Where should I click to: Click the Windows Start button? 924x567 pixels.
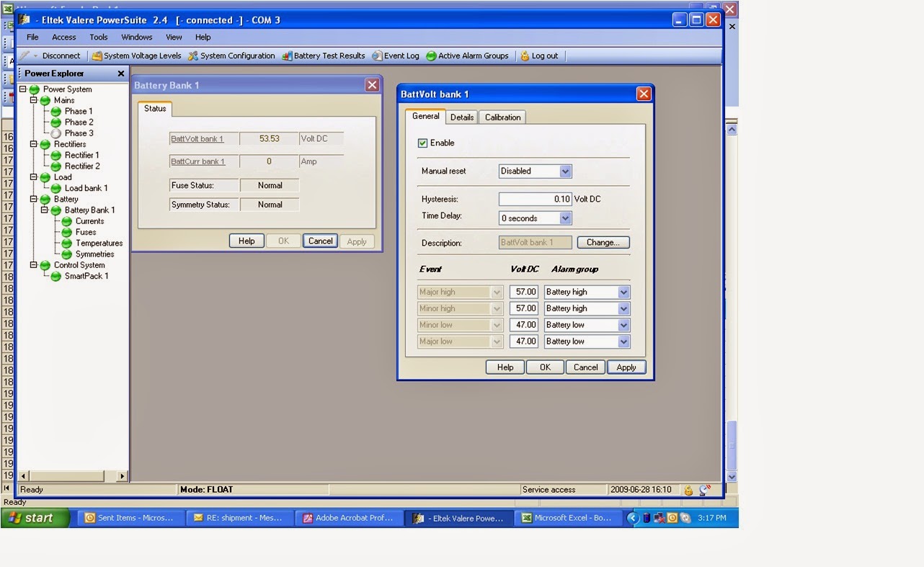pos(36,518)
